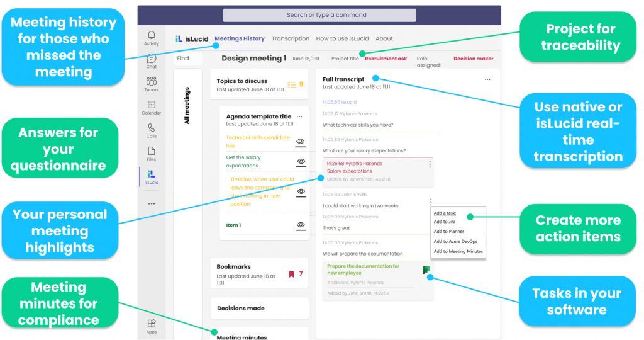Click transcript line What technical skills you have?
Viewport: 644px width, 340px height.
(358, 125)
